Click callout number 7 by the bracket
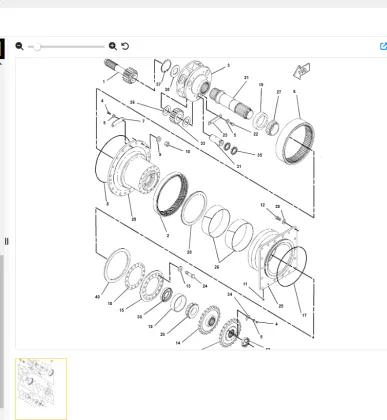 pyautogui.click(x=143, y=121)
